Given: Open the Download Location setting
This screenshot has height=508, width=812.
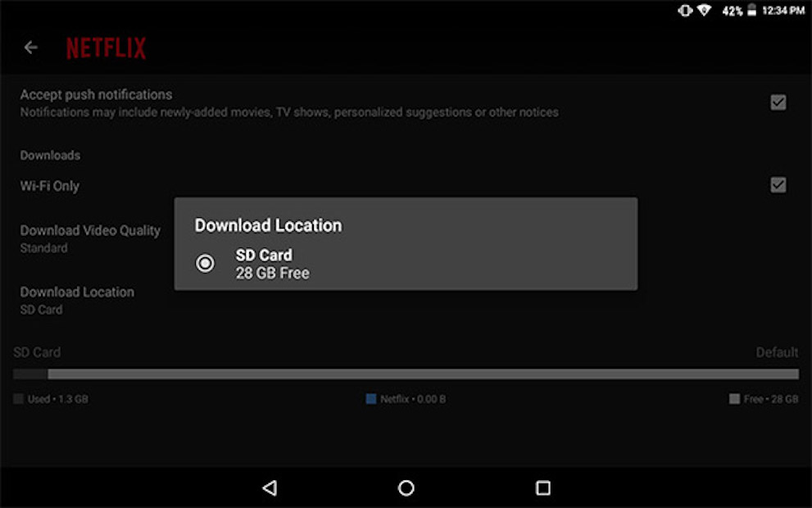Looking at the screenshot, I should 77,300.
